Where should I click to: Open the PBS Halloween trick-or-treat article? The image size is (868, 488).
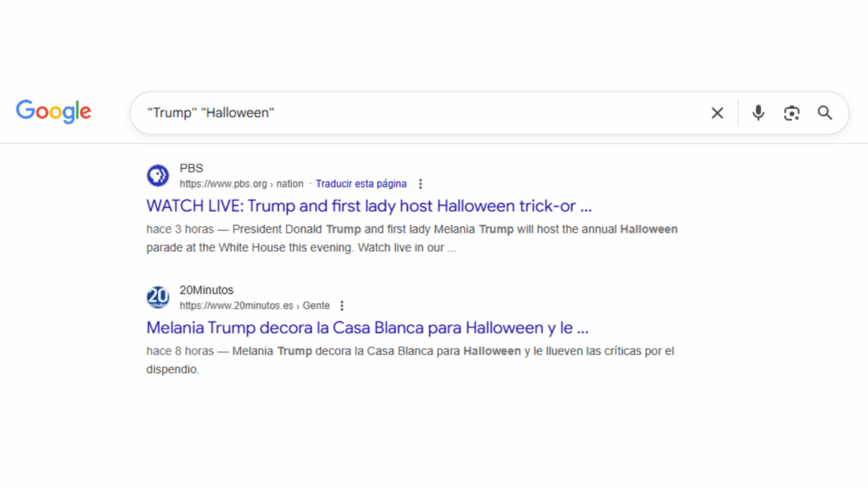[x=368, y=206]
